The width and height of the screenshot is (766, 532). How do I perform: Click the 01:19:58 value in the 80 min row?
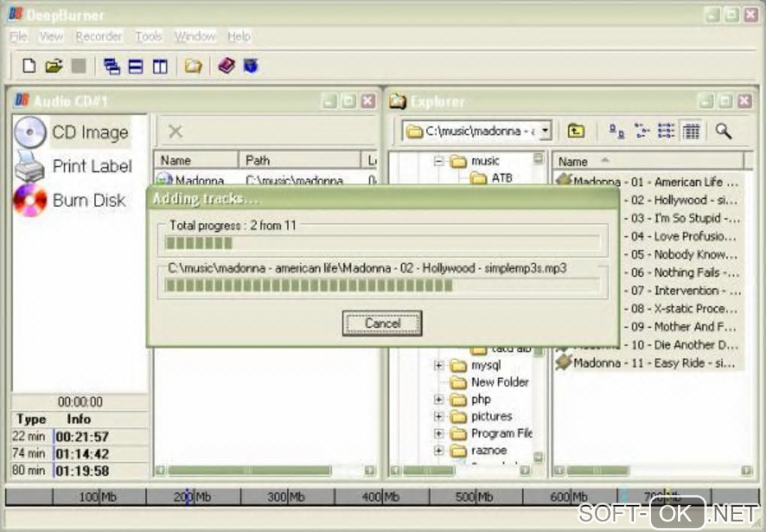pyautogui.click(x=82, y=471)
